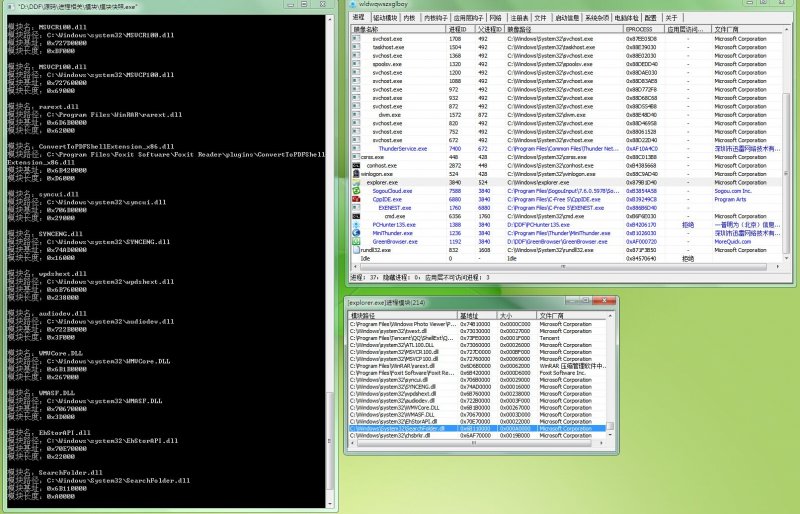Switch to the 网络 tab

click(x=495, y=18)
